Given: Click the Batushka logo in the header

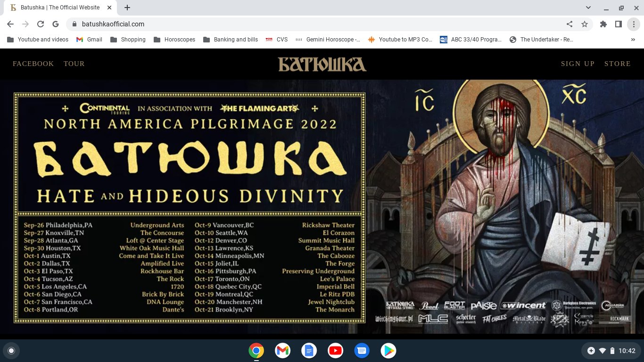Looking at the screenshot, I should pyautogui.click(x=322, y=64).
